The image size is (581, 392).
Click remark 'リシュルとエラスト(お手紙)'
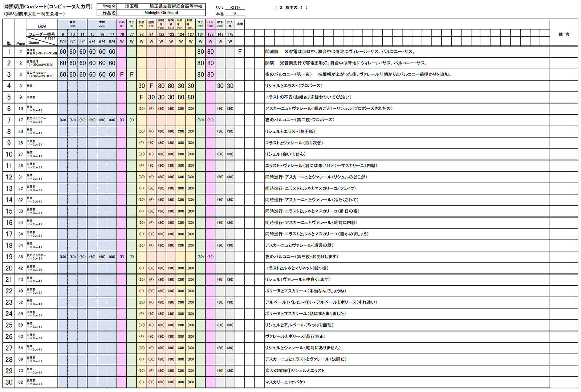coord(290,131)
